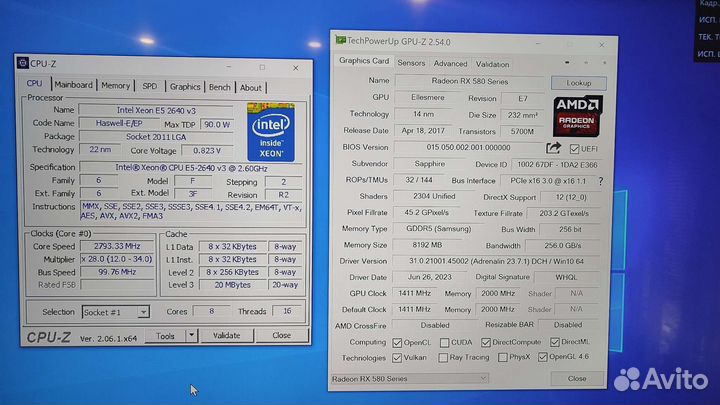This screenshot has height=405, width=720.
Task: Click the Bus Interface question mark icon
Action: tap(601, 181)
